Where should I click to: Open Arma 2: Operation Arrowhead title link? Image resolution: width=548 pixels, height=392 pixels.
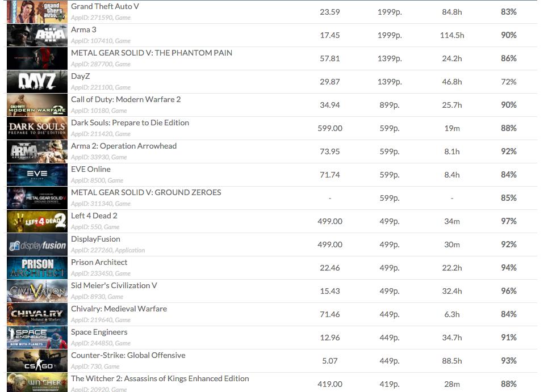(123, 146)
